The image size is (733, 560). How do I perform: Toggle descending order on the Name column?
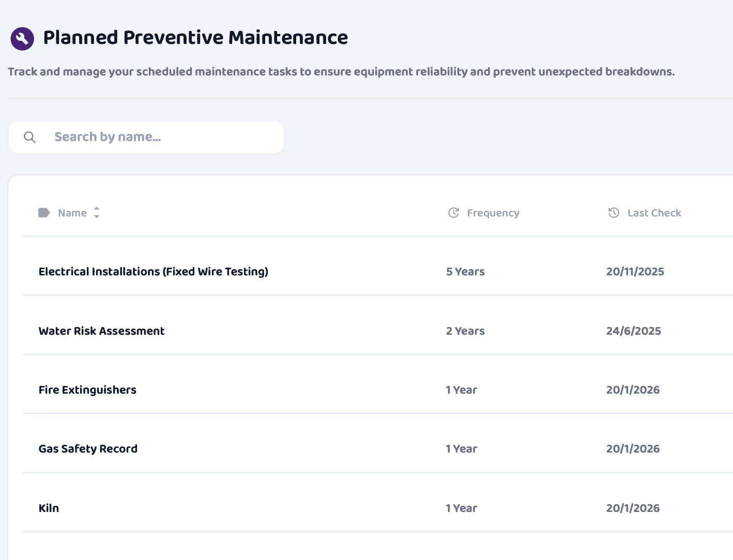(97, 215)
